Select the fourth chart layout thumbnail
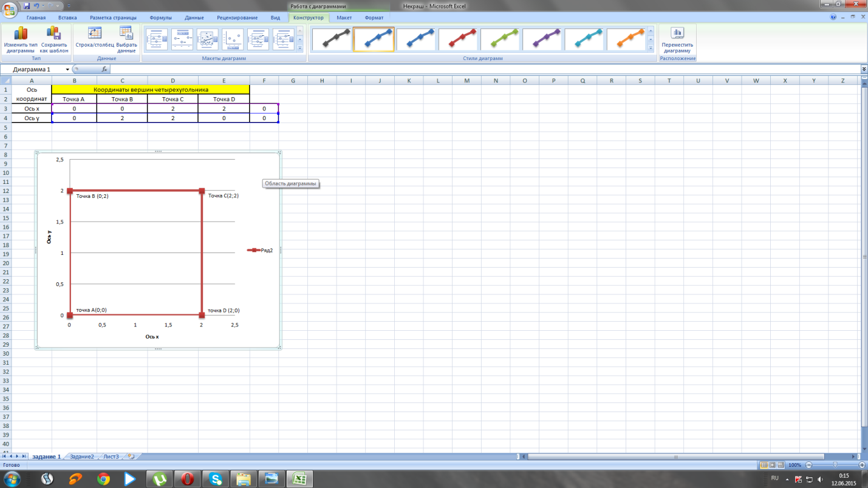868x488 pixels. point(233,39)
